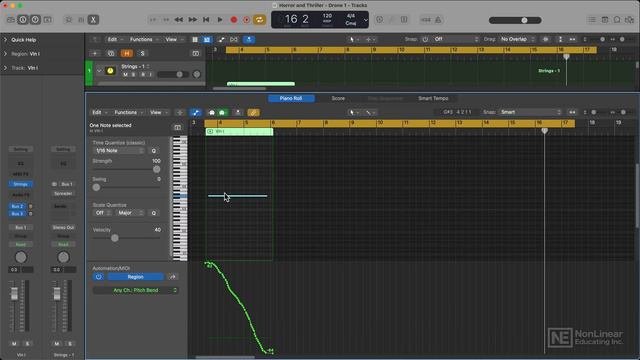
Task: Toggle the Inspector button in the control bar
Action: coord(23,20)
